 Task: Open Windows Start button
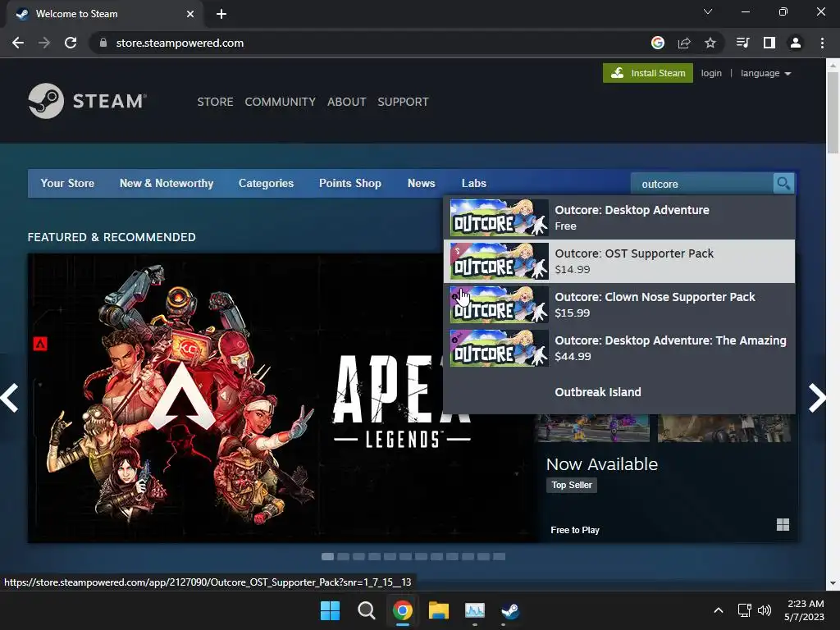click(x=330, y=610)
